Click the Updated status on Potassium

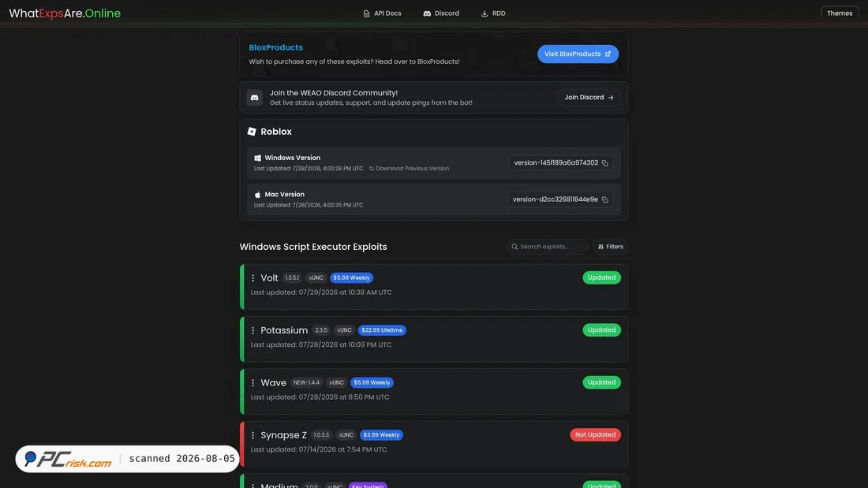pyautogui.click(x=602, y=330)
